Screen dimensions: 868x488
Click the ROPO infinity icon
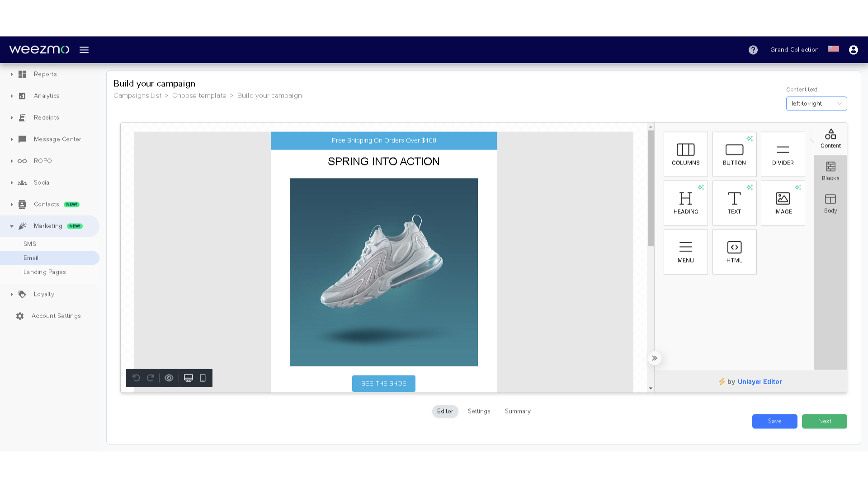(22, 161)
